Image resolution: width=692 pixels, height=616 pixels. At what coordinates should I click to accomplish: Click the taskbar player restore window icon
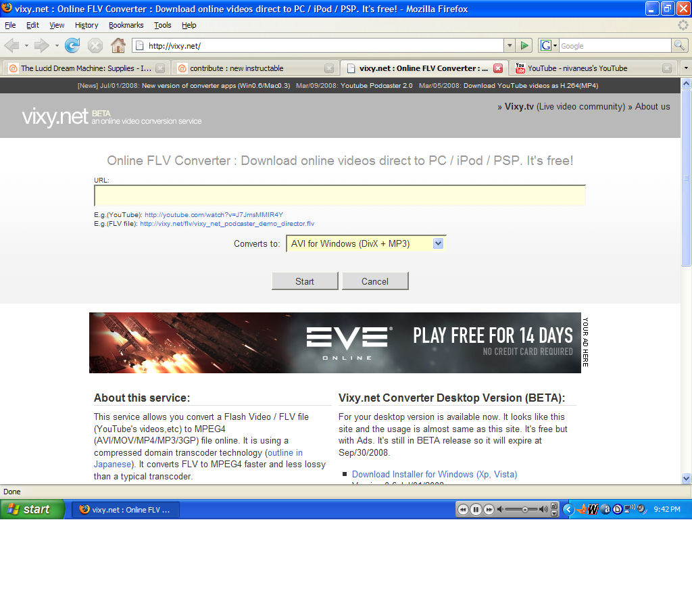click(x=554, y=506)
